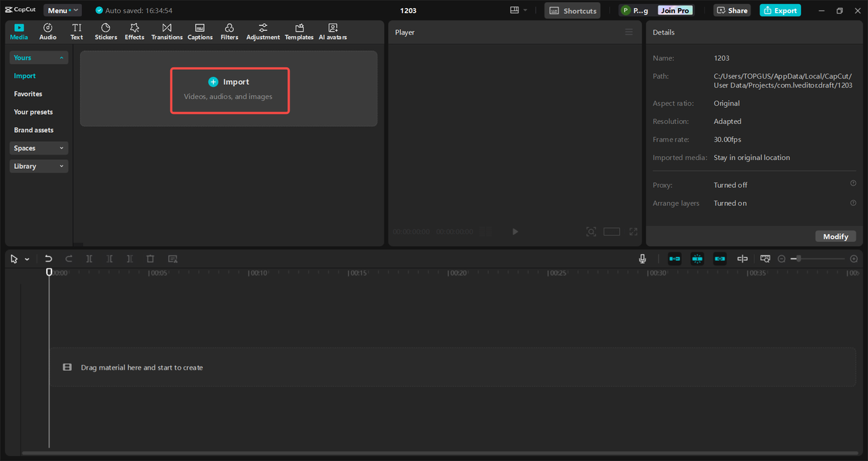This screenshot has width=868, height=461.
Task: Click the 30.00fps frame rate value
Action: click(x=728, y=140)
